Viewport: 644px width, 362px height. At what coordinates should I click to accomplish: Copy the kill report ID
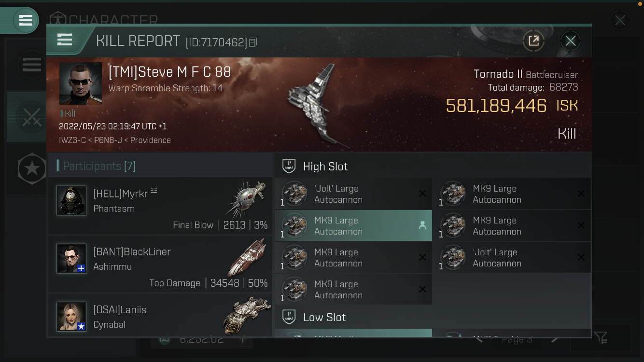pos(253,42)
